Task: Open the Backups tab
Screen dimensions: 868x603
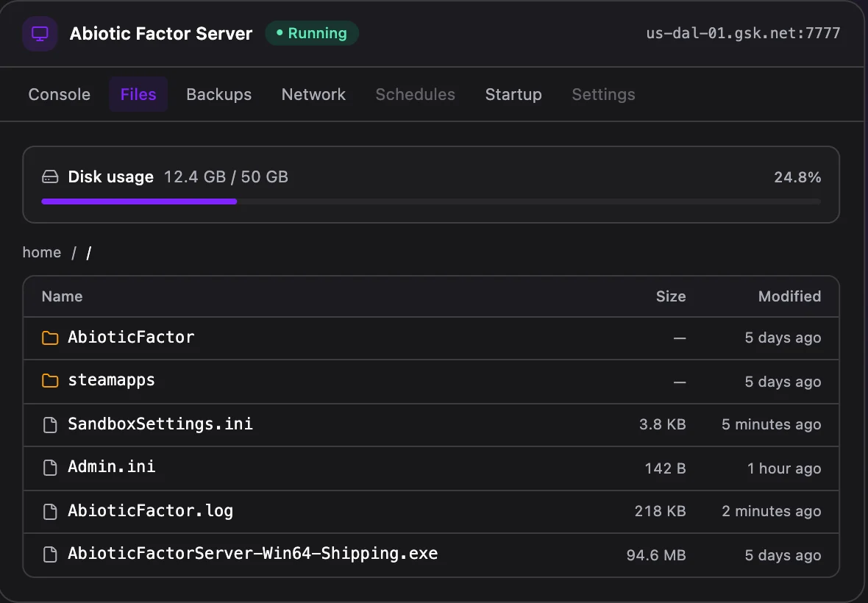Action: coord(219,95)
